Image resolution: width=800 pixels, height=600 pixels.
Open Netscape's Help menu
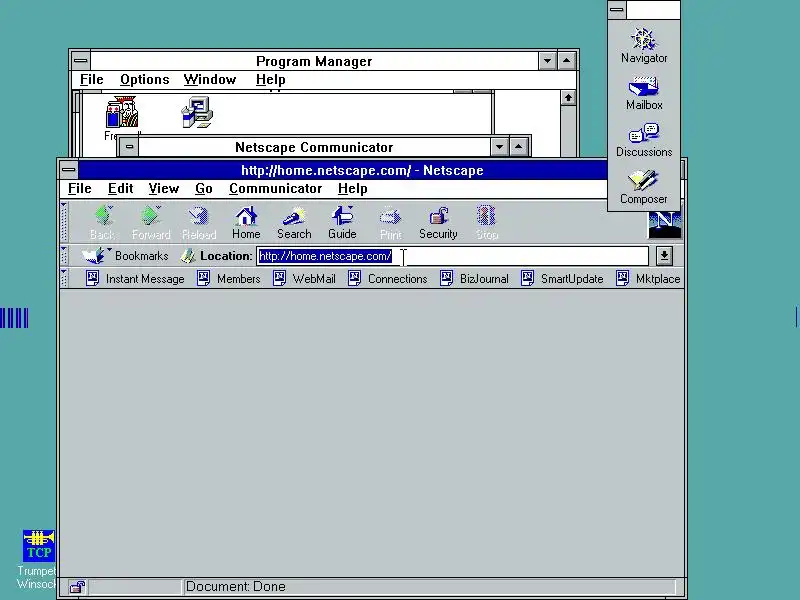coord(353,189)
